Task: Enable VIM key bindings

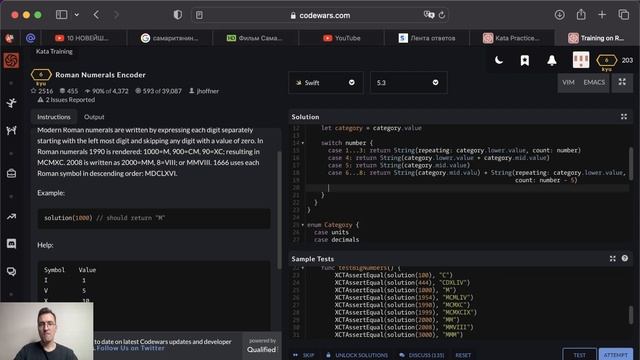Action: pyautogui.click(x=568, y=82)
